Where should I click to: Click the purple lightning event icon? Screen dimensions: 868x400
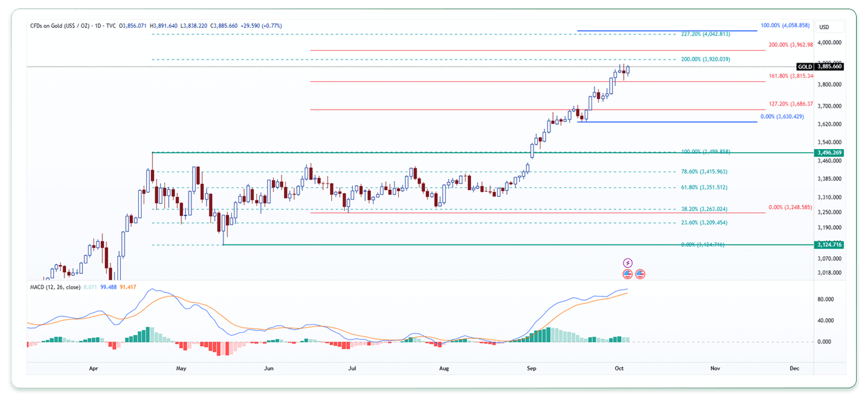pyautogui.click(x=627, y=263)
